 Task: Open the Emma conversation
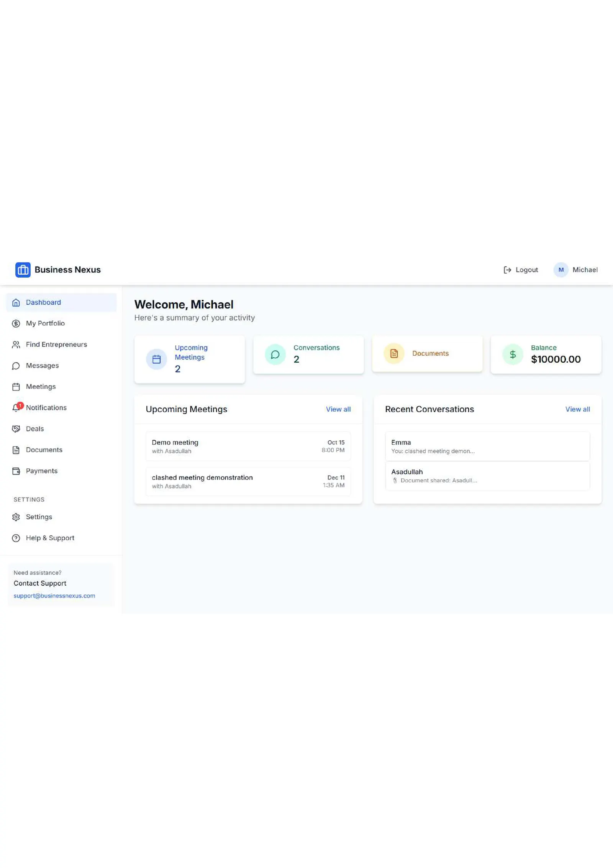(x=487, y=446)
